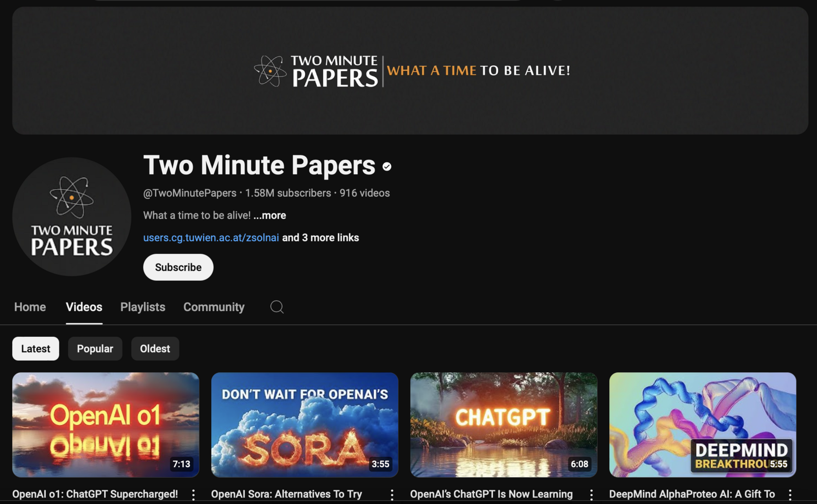Click the Two Minute Papers channel avatar
Image resolution: width=817 pixels, height=504 pixels.
click(x=71, y=216)
